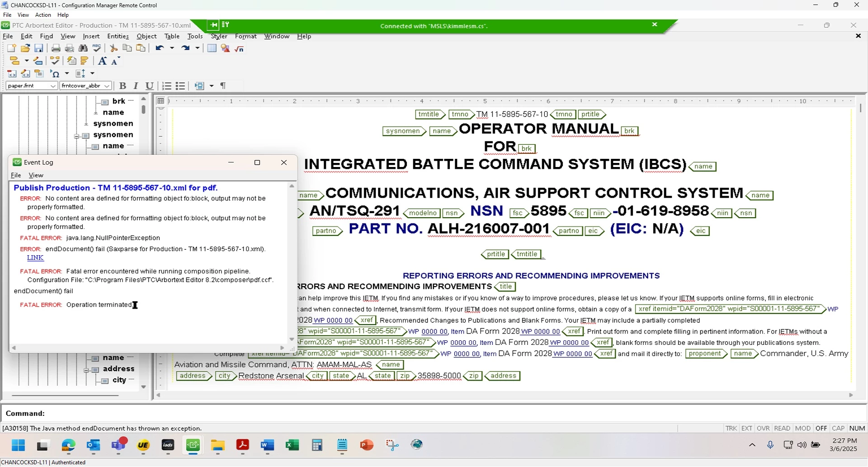Image resolution: width=868 pixels, height=467 pixels.
Task: Toggle Italic formatting
Action: [x=136, y=86]
